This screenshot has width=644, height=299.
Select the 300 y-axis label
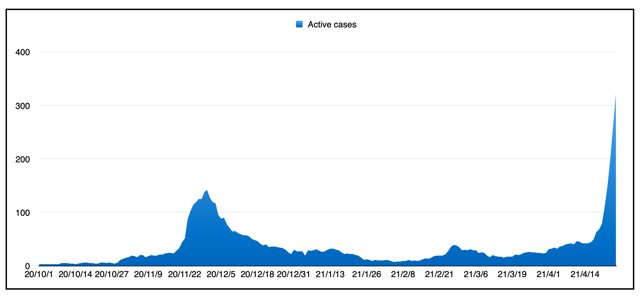click(x=23, y=106)
